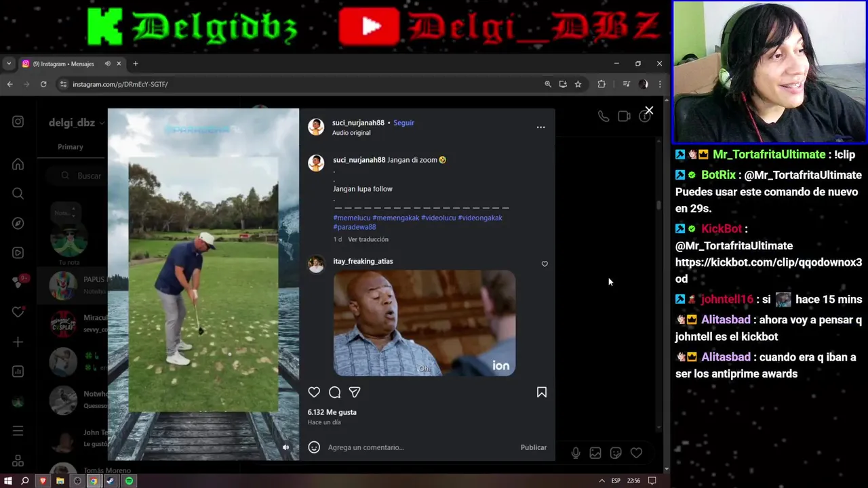Open Steam from the taskbar
The width and height of the screenshot is (868, 488).
111,481
